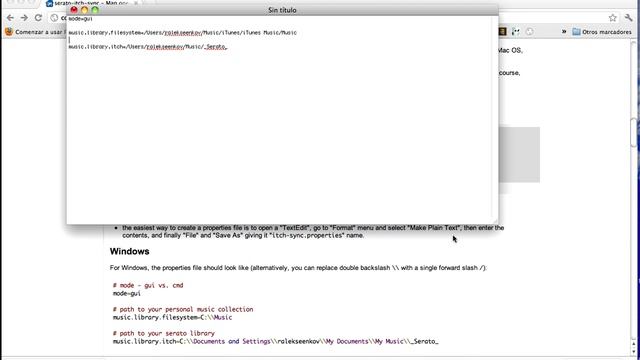Expand the bookmarks bar overflow chevron
640x360 pixels.
(x=564, y=31)
